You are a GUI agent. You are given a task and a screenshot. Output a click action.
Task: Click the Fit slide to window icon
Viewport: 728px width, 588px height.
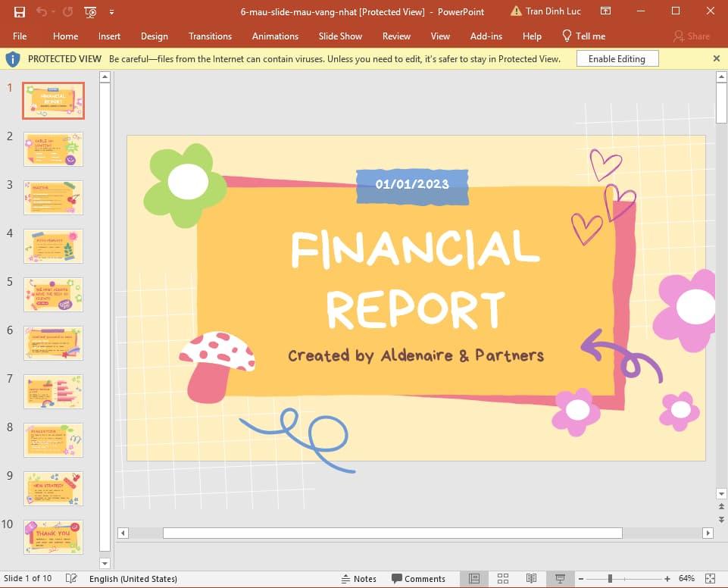click(712, 578)
